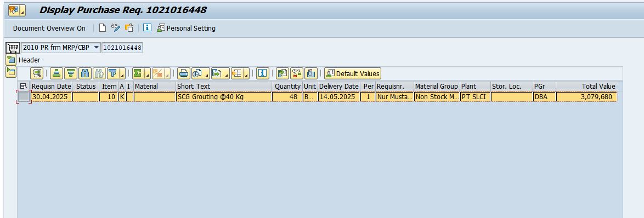
Task: Click the Print icon in grid toolbar
Action: click(x=184, y=73)
